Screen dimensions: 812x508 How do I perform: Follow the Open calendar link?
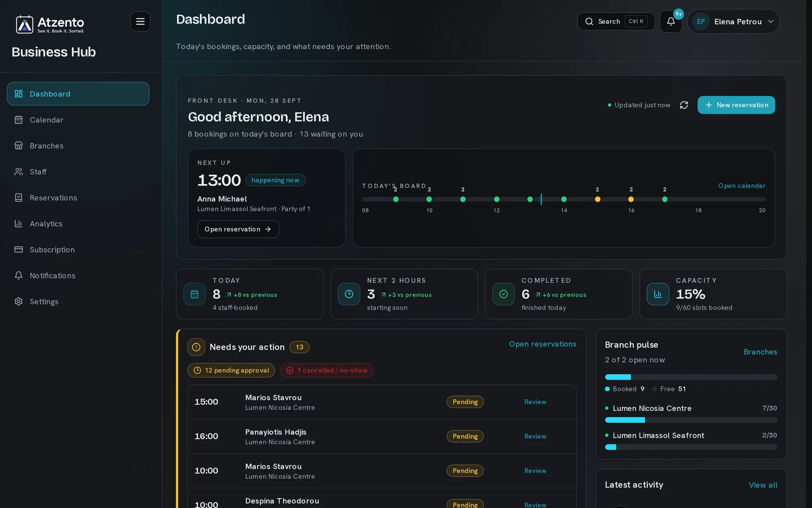(742, 186)
